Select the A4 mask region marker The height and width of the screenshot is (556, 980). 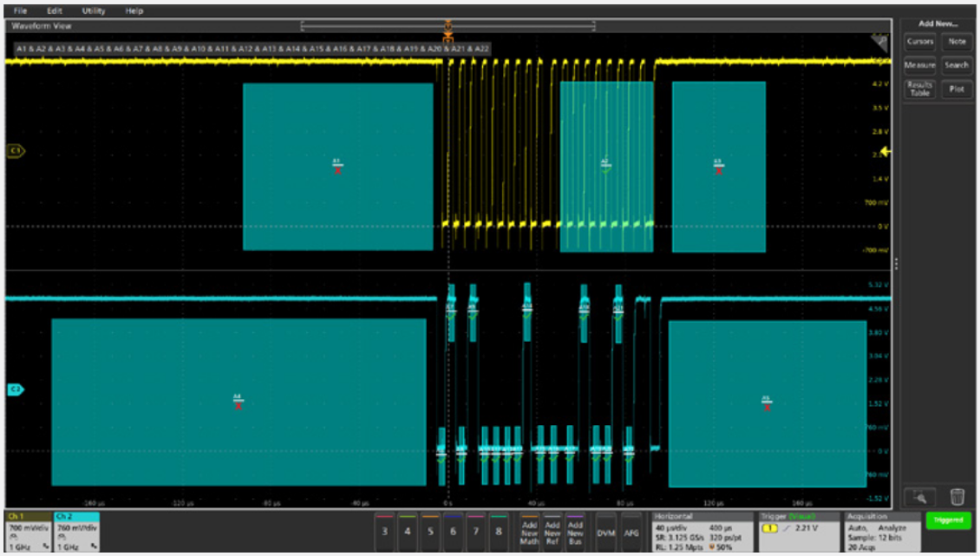[238, 402]
